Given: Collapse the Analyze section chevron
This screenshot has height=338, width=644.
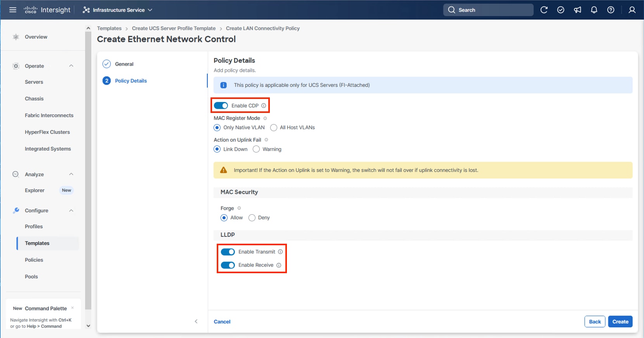Looking at the screenshot, I should 71,174.
